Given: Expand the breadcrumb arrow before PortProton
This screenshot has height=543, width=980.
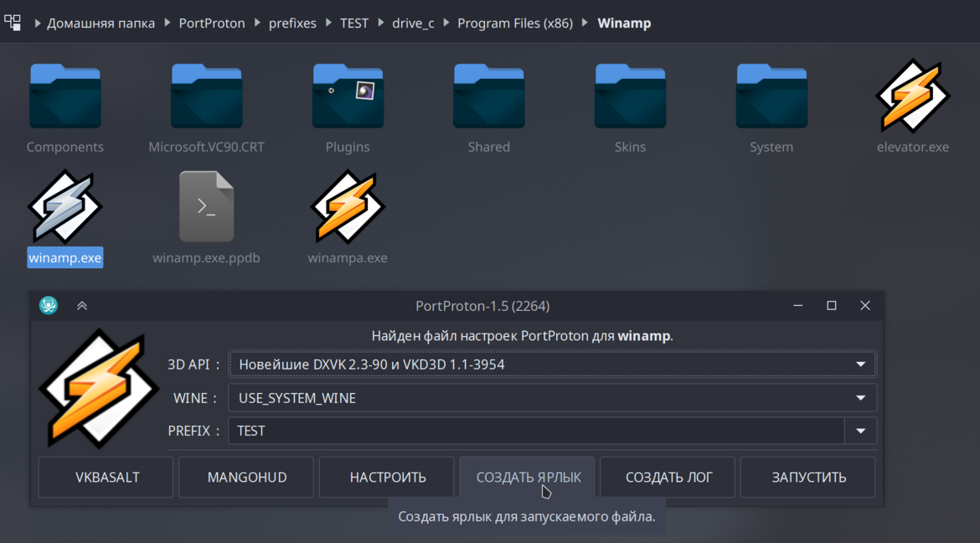Looking at the screenshot, I should coord(168,23).
